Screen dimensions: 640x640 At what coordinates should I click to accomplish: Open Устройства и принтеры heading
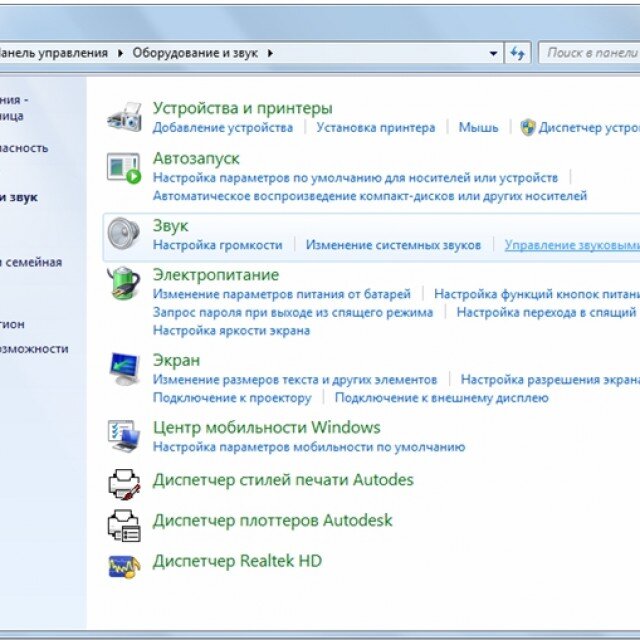tap(242, 108)
